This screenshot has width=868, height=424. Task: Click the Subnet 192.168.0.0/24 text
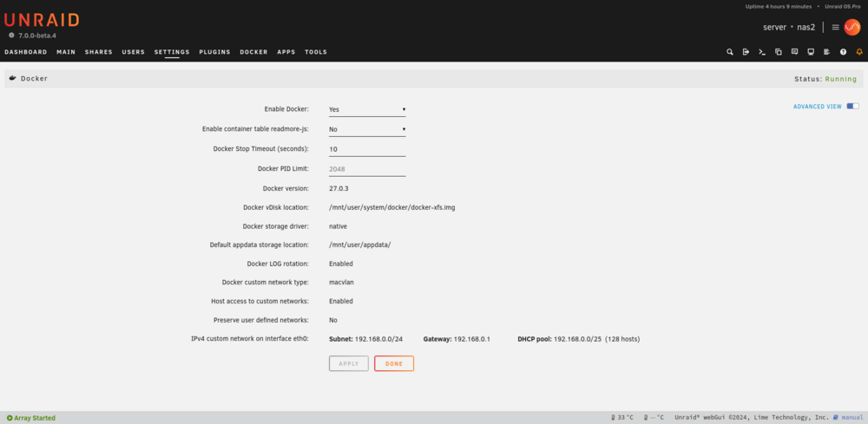click(x=366, y=339)
